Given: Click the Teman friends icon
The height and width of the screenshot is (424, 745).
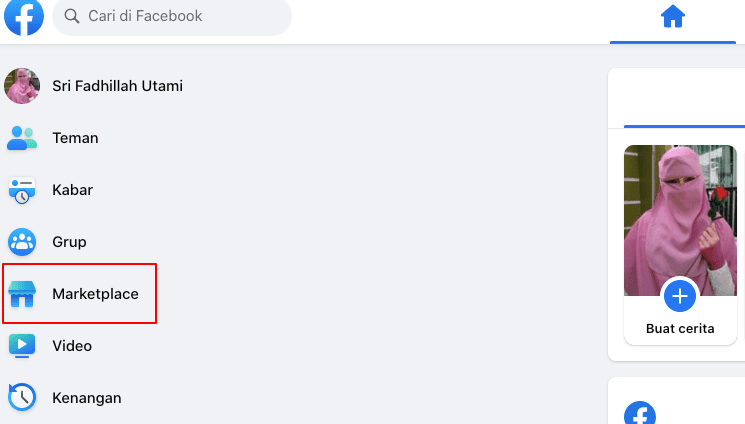Looking at the screenshot, I should 22,138.
